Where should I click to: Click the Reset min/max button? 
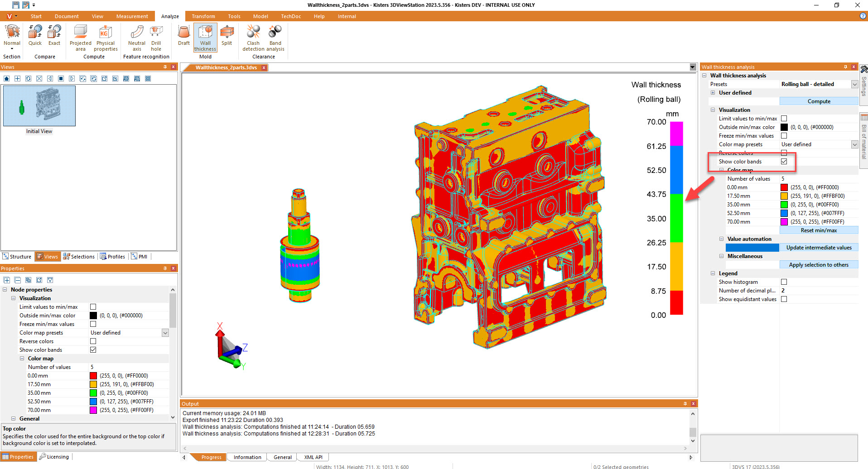819,230
